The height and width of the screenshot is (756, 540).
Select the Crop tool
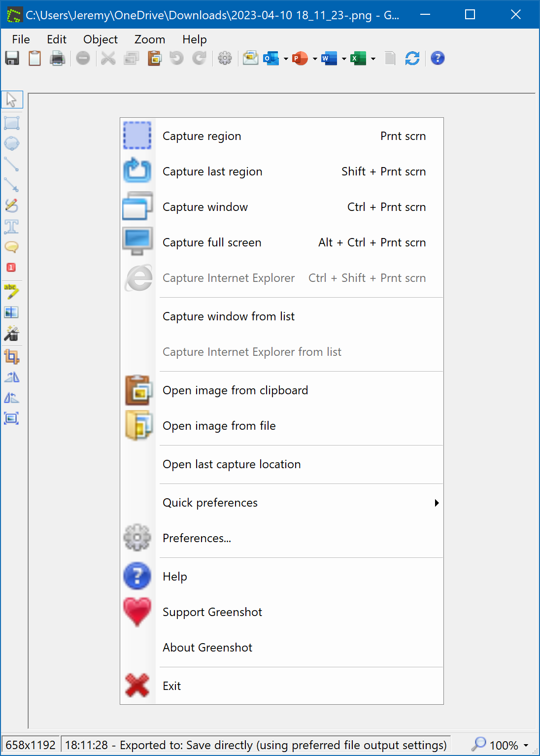click(12, 357)
